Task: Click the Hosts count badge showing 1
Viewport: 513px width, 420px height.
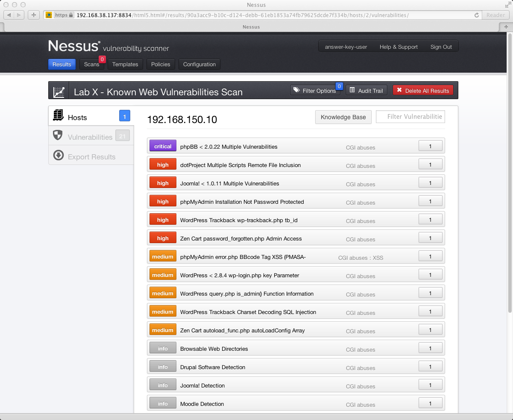Action: [125, 116]
